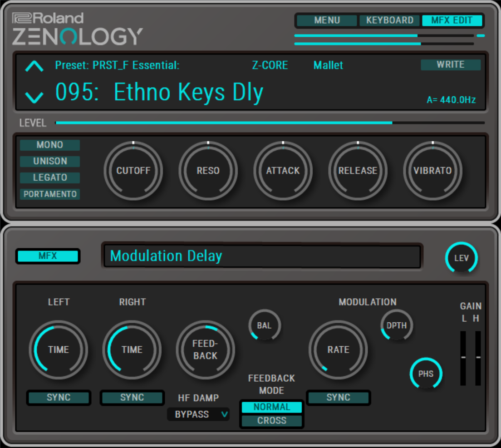Click the FEEDBACK knob
501x448 pixels.
click(x=206, y=350)
